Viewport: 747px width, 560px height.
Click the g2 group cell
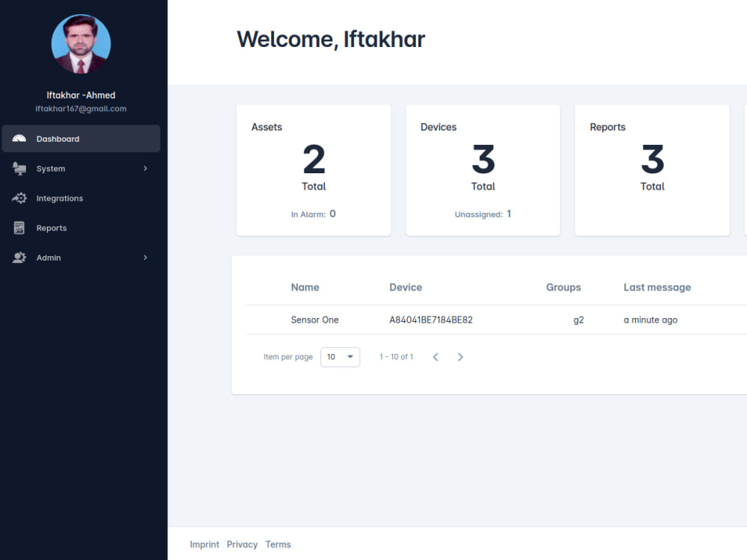(x=578, y=320)
